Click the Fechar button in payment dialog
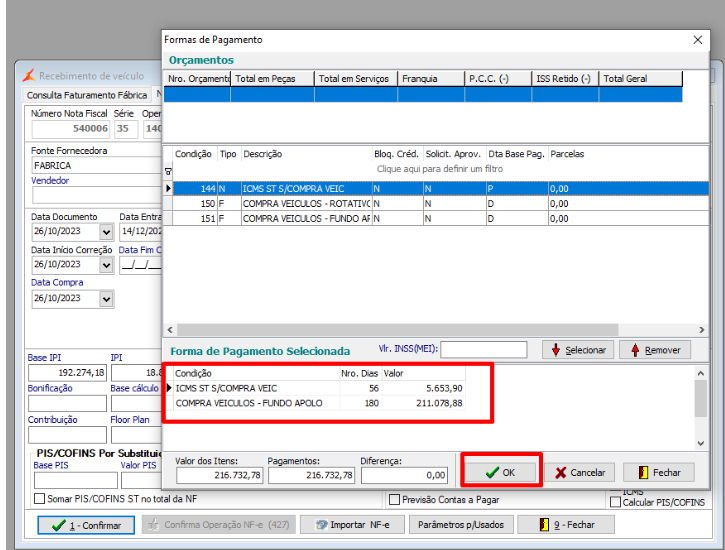 click(659, 472)
